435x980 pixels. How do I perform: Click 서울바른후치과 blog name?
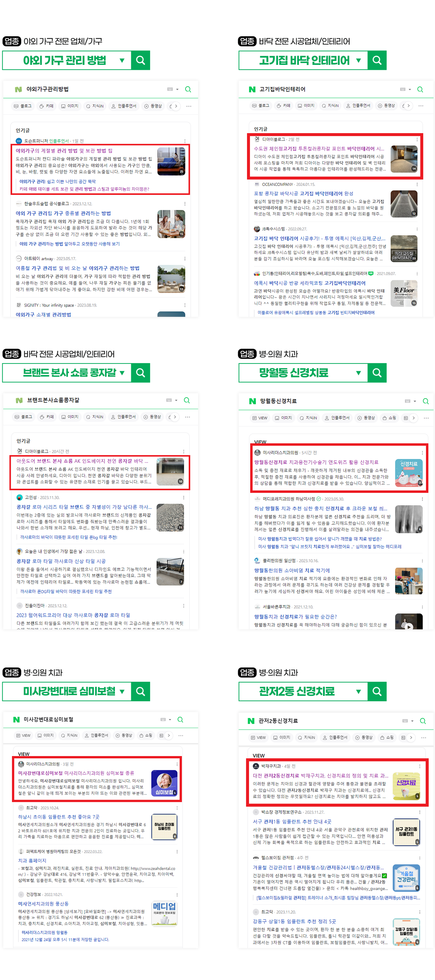276,607
